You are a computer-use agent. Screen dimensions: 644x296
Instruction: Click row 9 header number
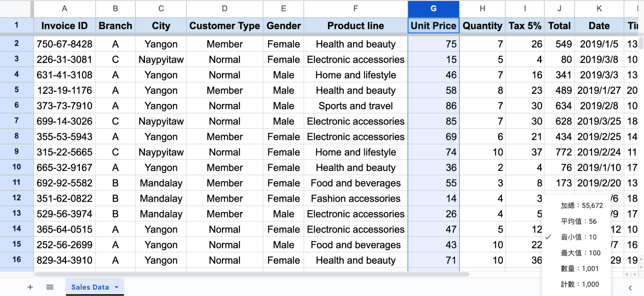pyautogui.click(x=16, y=152)
